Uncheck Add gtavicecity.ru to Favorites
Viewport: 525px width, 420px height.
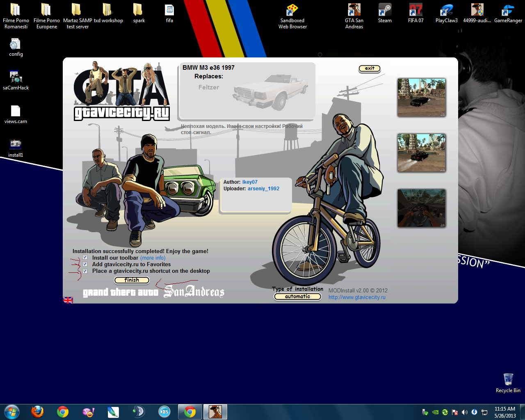(85, 264)
